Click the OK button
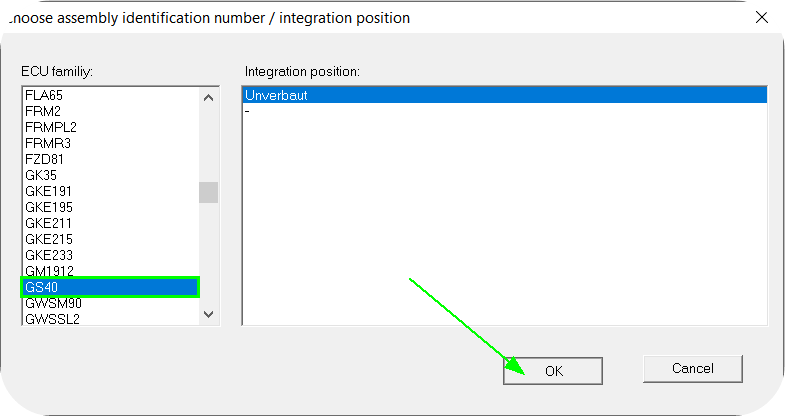The height and width of the screenshot is (416, 785). [x=553, y=371]
